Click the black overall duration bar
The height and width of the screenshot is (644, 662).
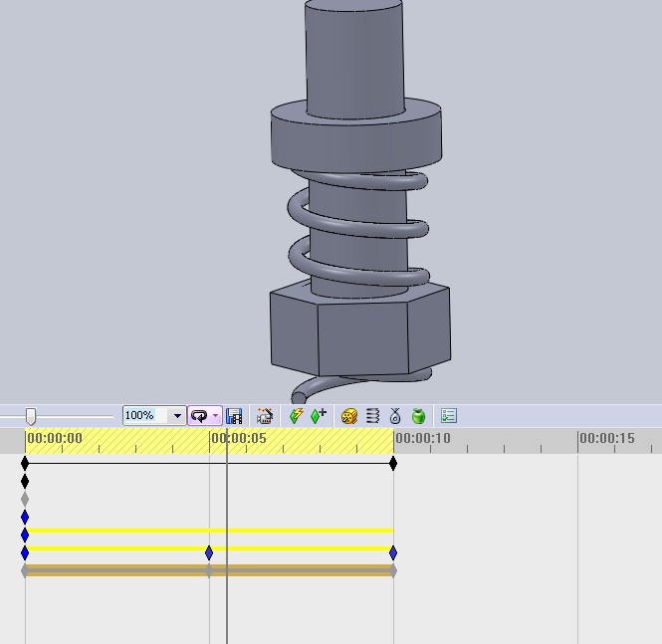pyautogui.click(x=209, y=464)
